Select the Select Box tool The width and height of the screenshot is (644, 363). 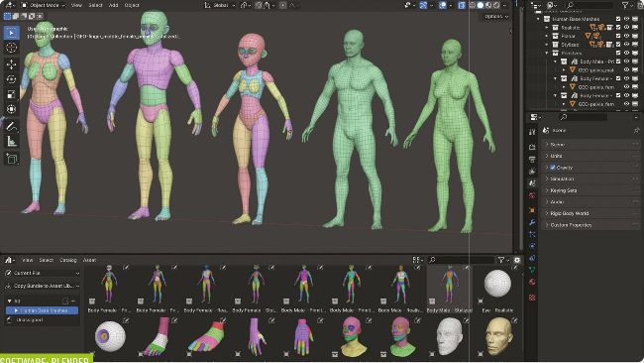point(12,32)
